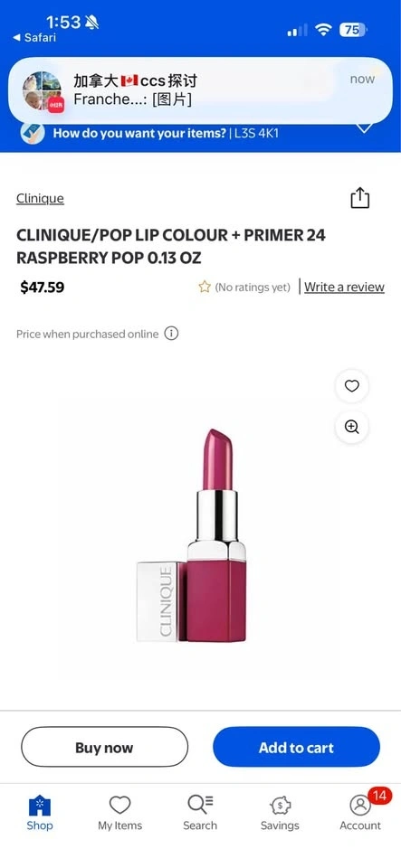Tap the share icon beside Clinique
The width and height of the screenshot is (401, 868).
pyautogui.click(x=359, y=198)
